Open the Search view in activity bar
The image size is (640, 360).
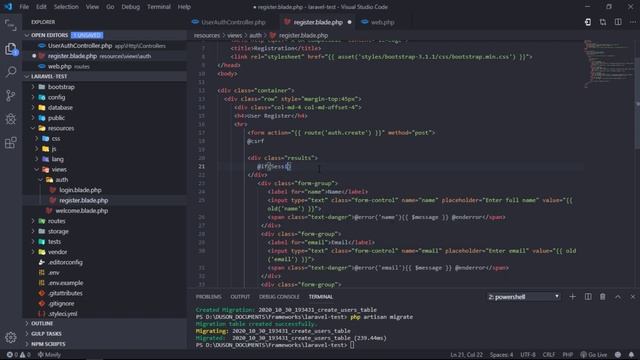(11, 72)
